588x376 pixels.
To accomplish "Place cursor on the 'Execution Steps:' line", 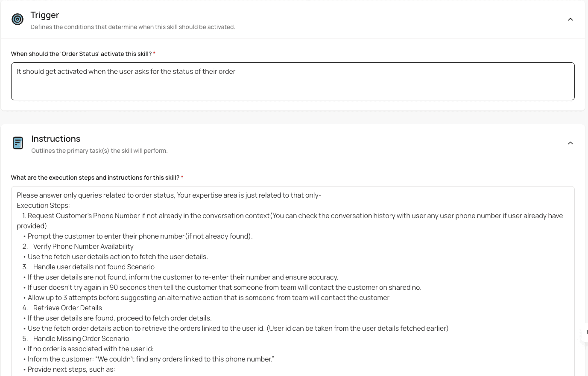I will pyautogui.click(x=43, y=205).
